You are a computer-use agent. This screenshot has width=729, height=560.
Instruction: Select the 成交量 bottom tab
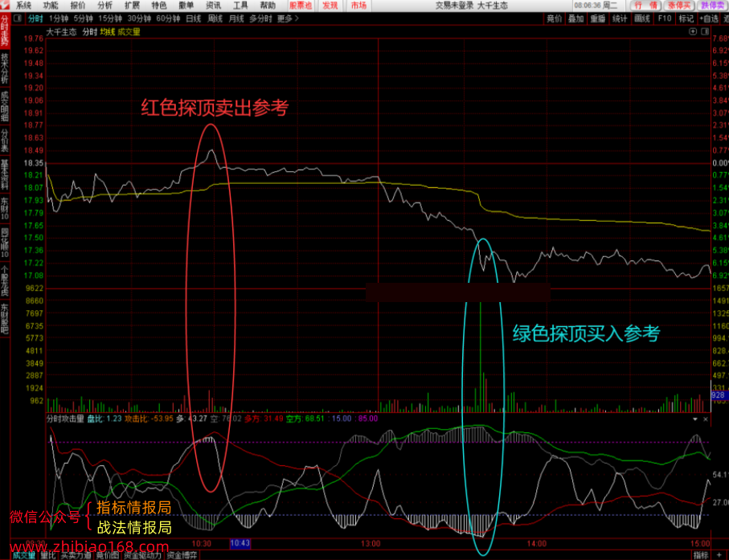pyautogui.click(x=24, y=555)
